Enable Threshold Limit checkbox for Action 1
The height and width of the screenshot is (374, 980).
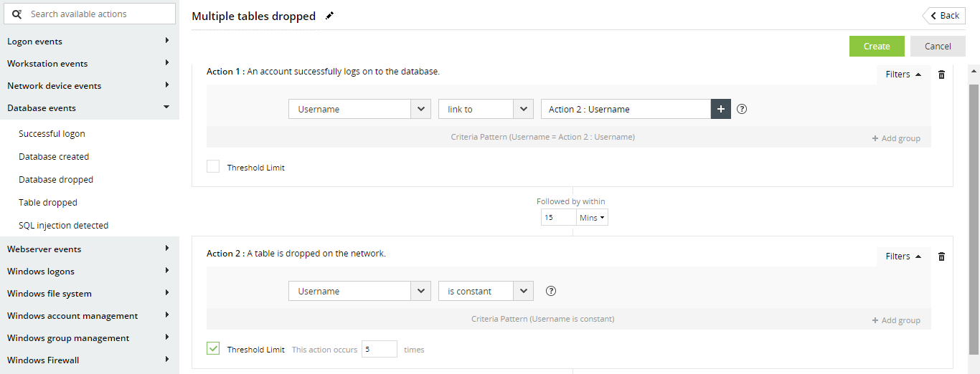(213, 167)
